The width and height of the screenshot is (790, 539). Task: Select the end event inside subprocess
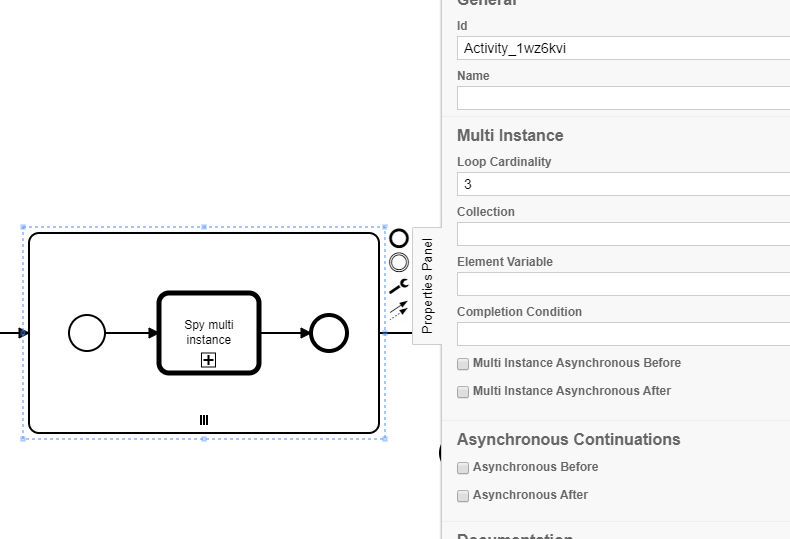point(329,333)
